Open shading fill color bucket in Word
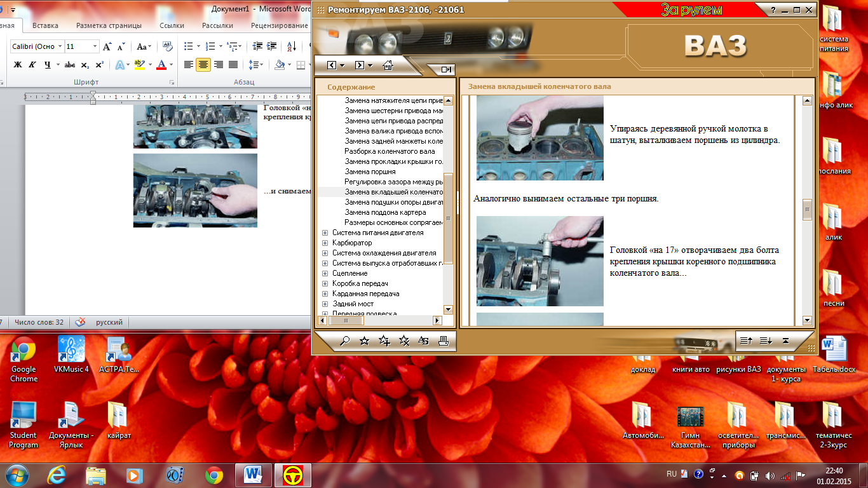The height and width of the screenshot is (488, 868). (280, 65)
